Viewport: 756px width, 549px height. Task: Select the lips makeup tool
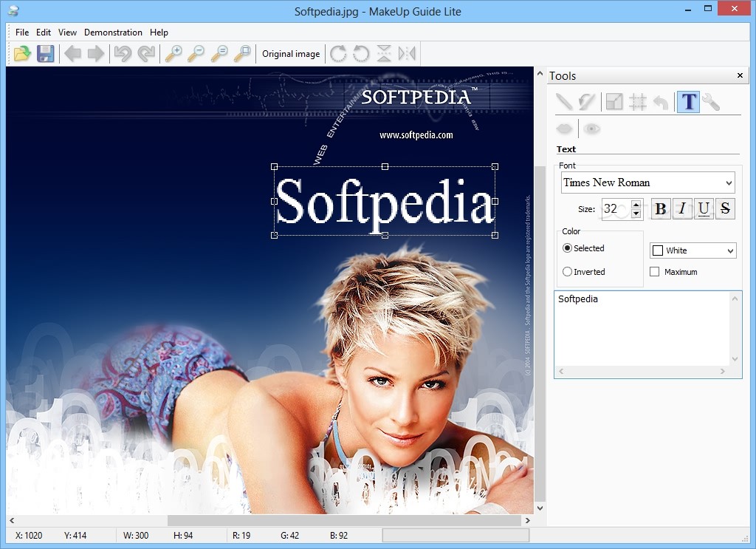tap(564, 129)
